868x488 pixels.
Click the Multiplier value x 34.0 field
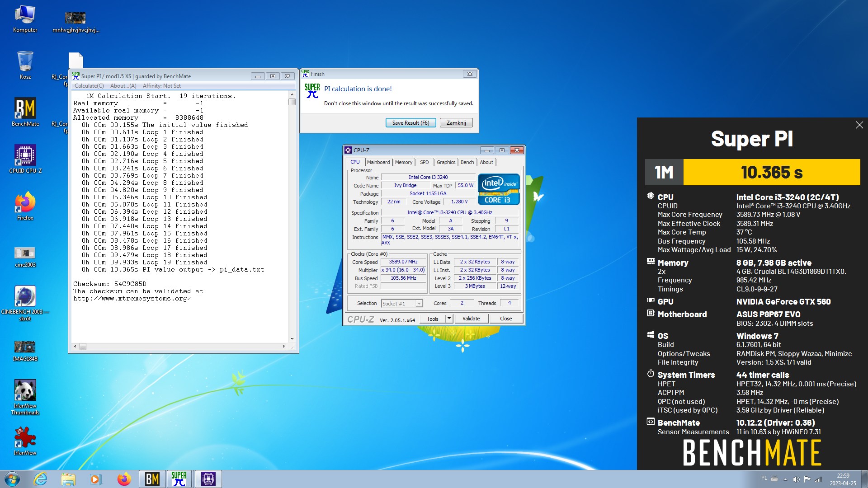point(403,270)
